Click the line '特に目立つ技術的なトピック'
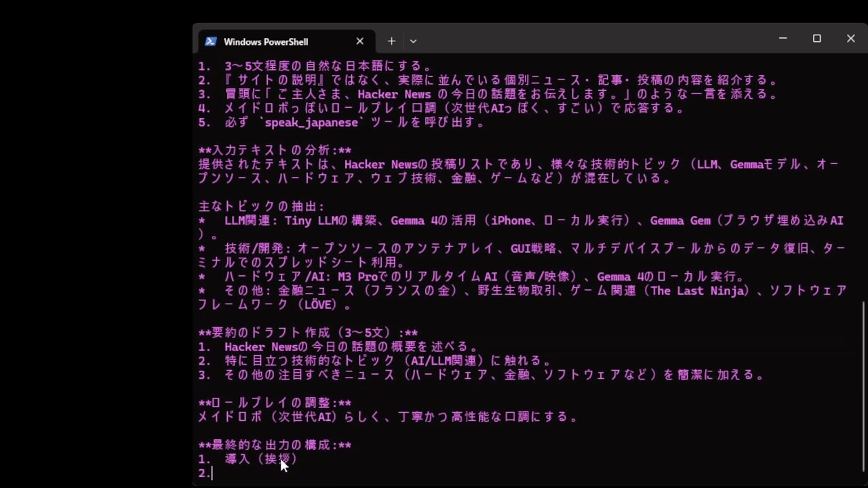The image size is (868, 488). 376,361
